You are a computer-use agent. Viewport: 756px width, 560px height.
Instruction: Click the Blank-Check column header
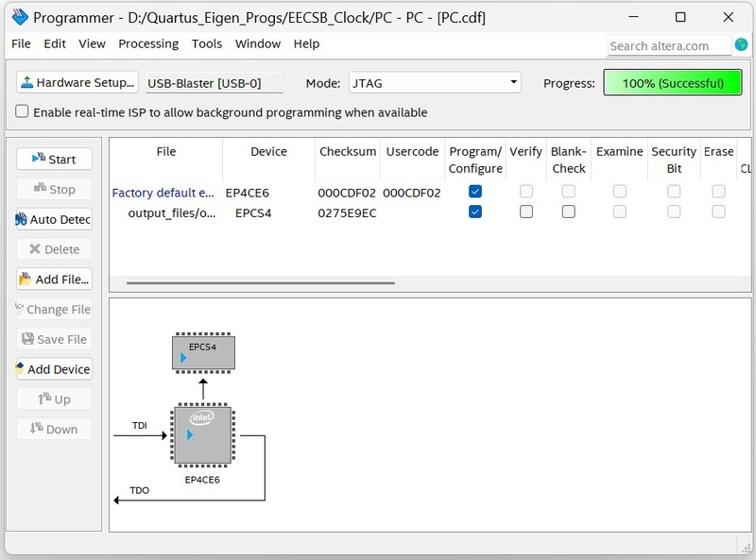pyautogui.click(x=569, y=160)
